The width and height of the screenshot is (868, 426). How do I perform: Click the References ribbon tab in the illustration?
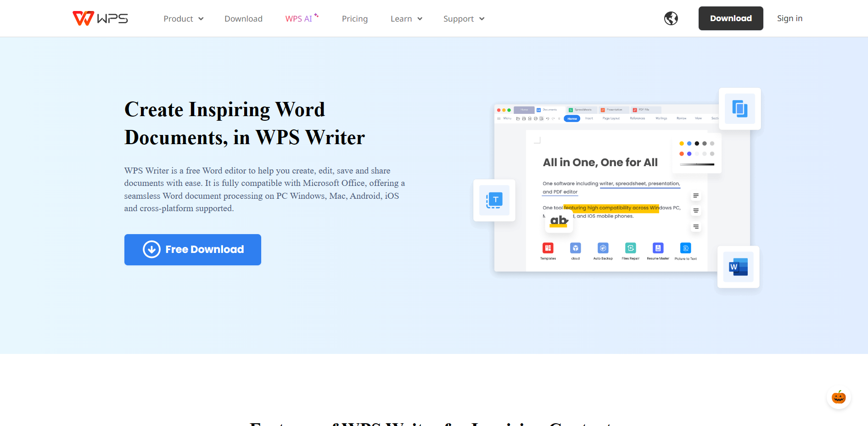[638, 118]
